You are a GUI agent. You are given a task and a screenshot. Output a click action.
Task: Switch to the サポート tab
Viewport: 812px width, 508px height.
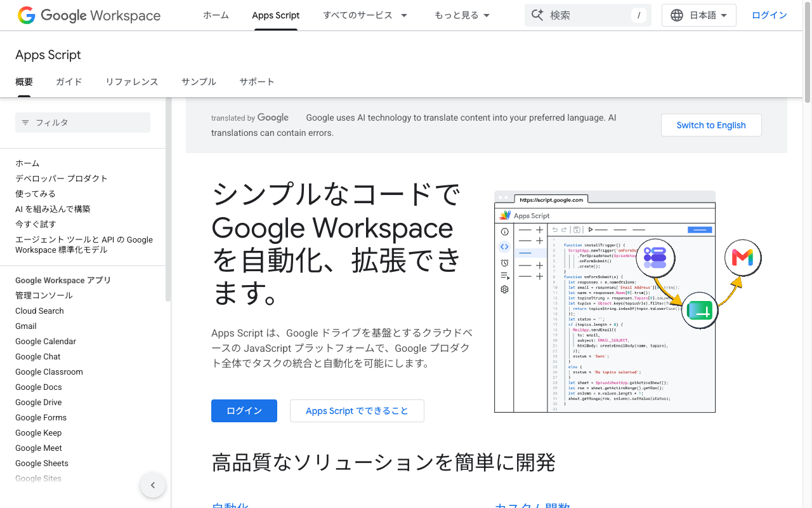point(257,82)
